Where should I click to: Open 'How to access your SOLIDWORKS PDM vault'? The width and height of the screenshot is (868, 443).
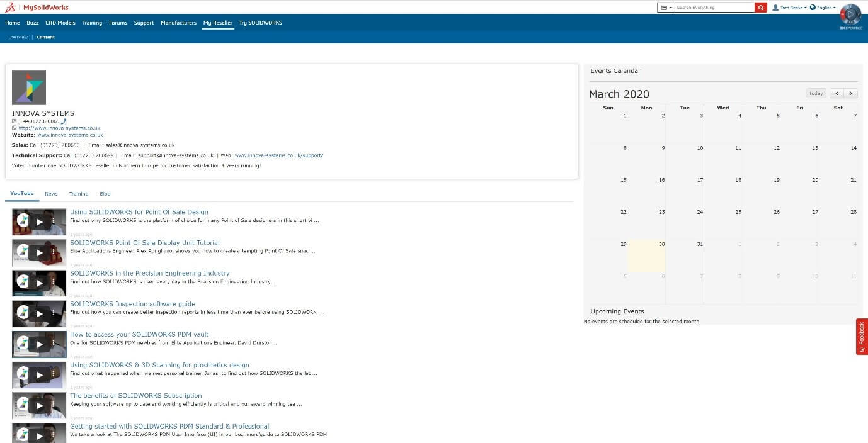point(139,334)
